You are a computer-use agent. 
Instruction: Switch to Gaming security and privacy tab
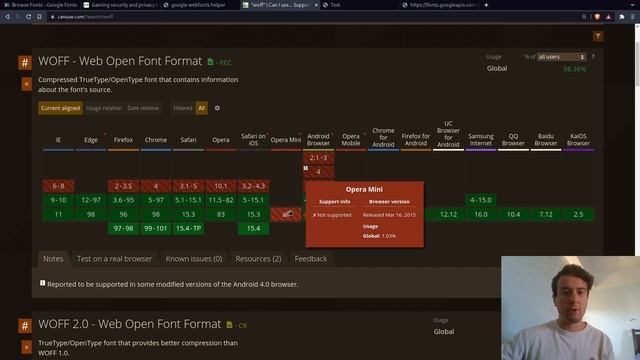coord(120,5)
